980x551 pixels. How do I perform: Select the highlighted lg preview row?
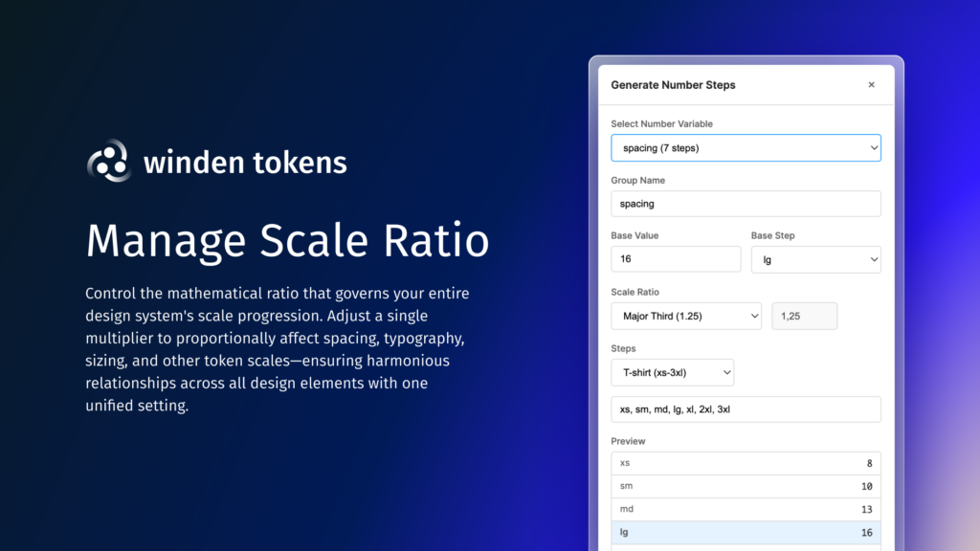point(746,532)
